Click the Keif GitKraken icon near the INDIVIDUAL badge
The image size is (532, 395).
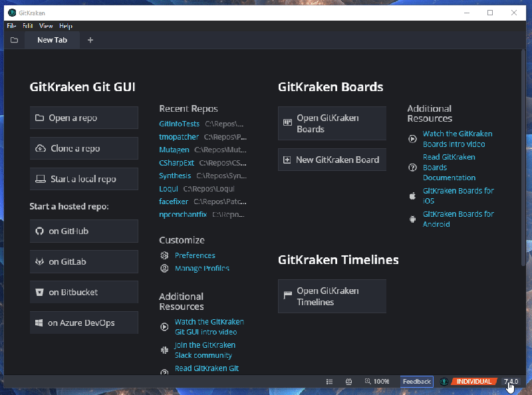click(x=443, y=382)
